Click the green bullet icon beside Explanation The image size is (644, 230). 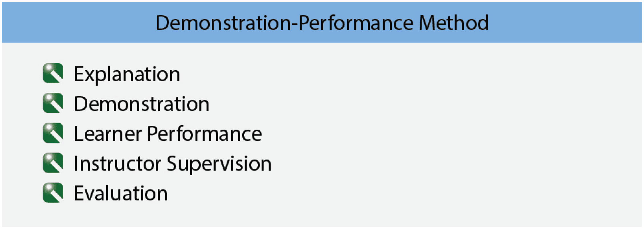pyautogui.click(x=53, y=73)
